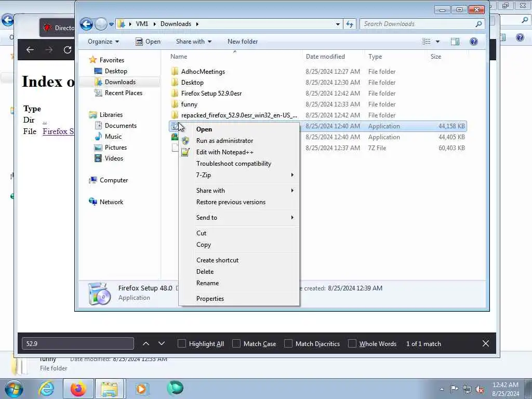Open the Music library

[108, 137]
